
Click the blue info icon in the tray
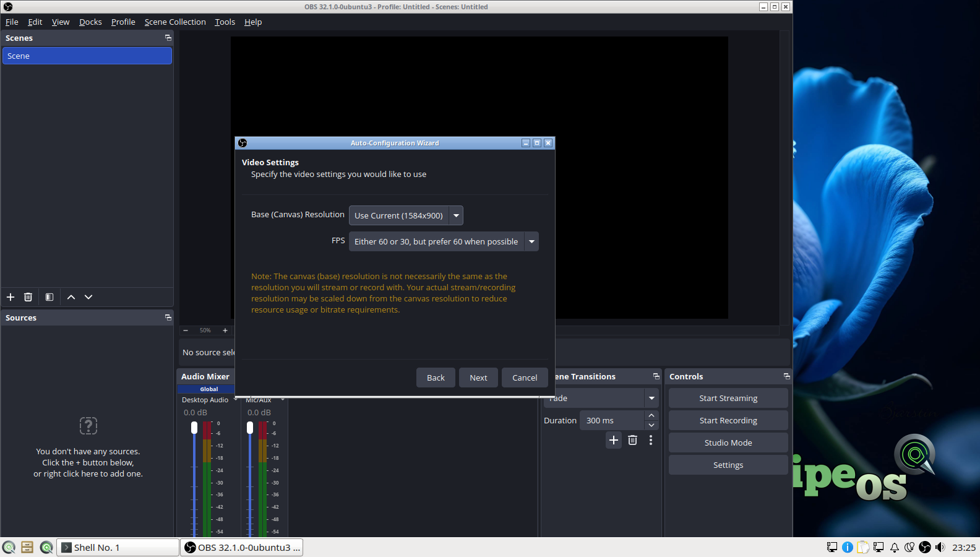[848, 547]
